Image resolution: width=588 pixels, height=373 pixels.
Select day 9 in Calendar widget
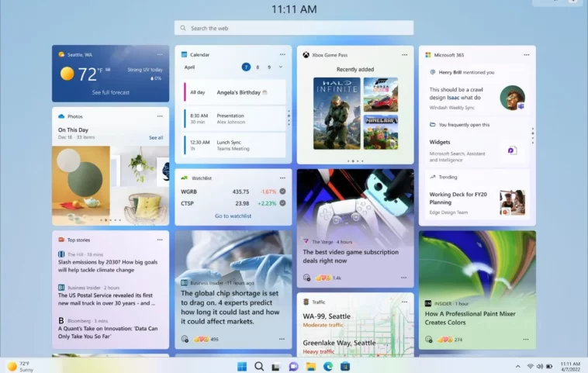(x=269, y=67)
